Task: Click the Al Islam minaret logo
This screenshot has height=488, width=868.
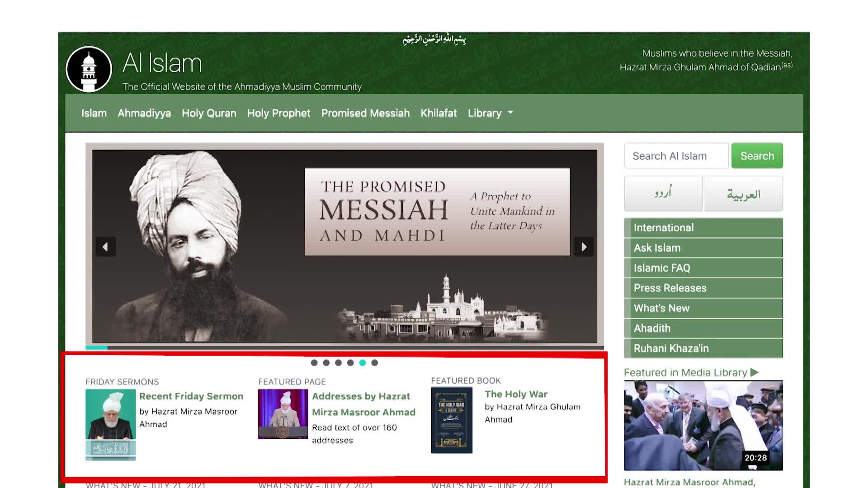Action: point(89,69)
